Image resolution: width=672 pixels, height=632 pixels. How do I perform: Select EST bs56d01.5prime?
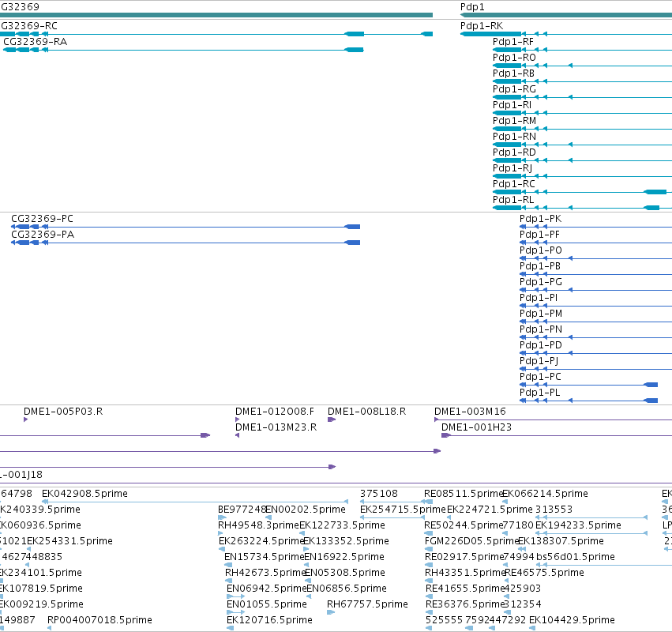(575, 558)
